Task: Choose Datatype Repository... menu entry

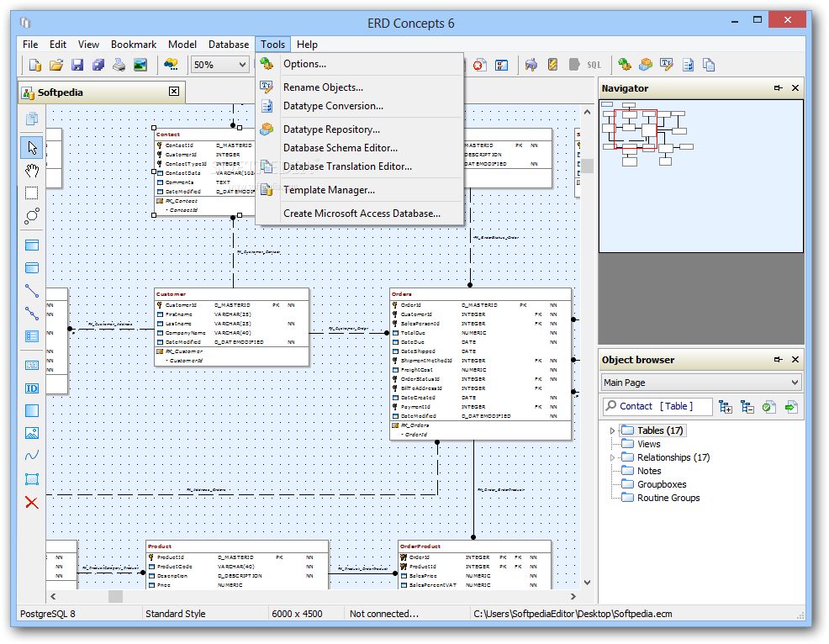Action: tap(360, 129)
